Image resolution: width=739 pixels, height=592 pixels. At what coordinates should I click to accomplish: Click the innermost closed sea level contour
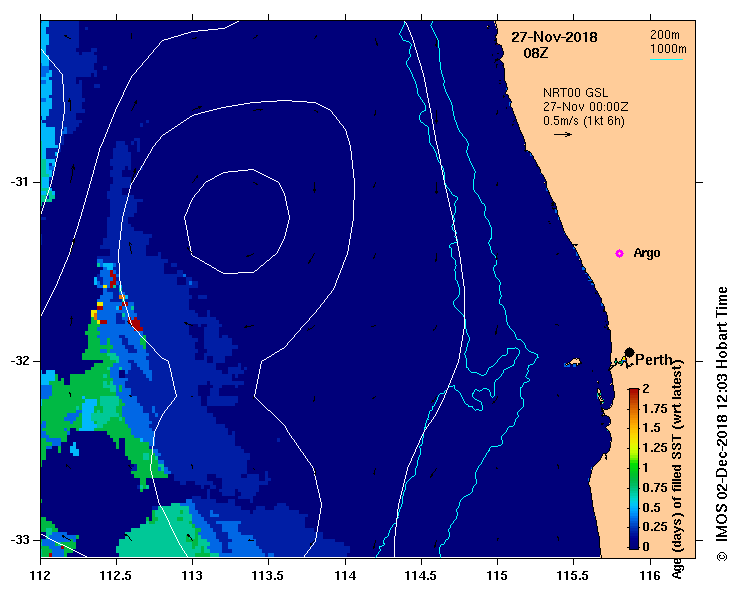coord(237,221)
